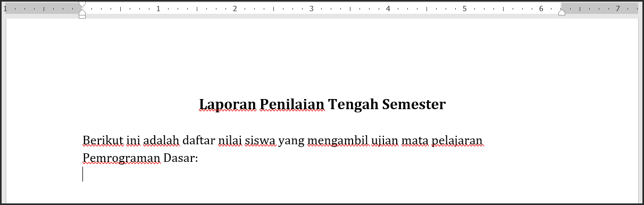Click the Right Indent marker on ruler

tap(562, 12)
